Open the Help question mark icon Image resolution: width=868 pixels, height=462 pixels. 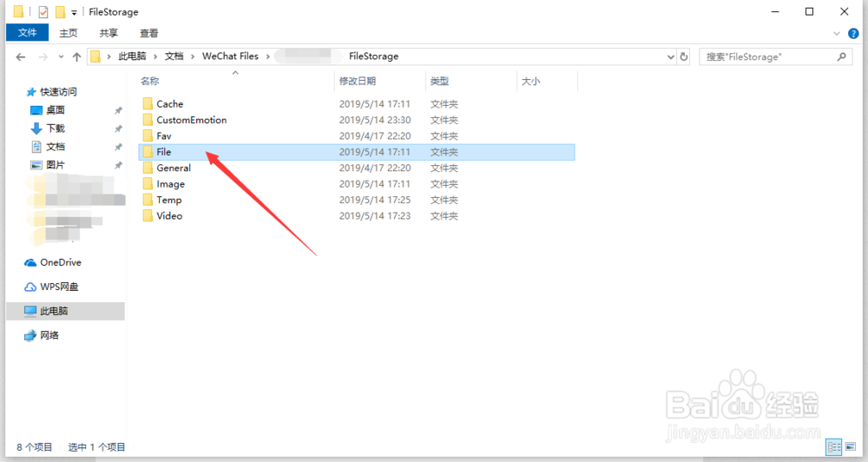coord(853,34)
